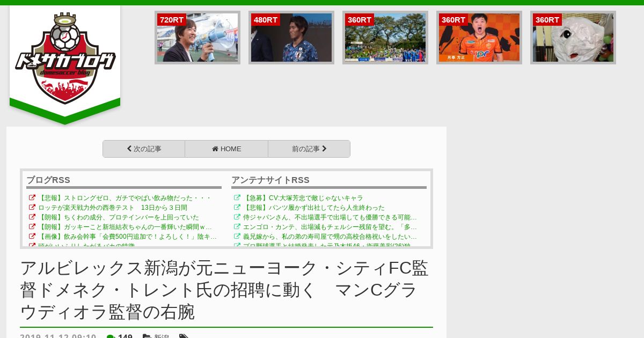The height and width of the screenshot is (338, 644).
Task: Go to the next article (次の記事)
Action: pos(144,149)
